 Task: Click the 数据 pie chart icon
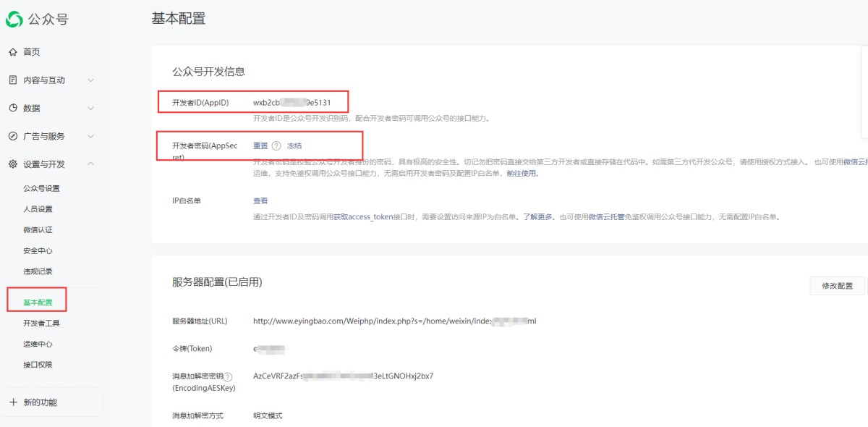(13, 108)
